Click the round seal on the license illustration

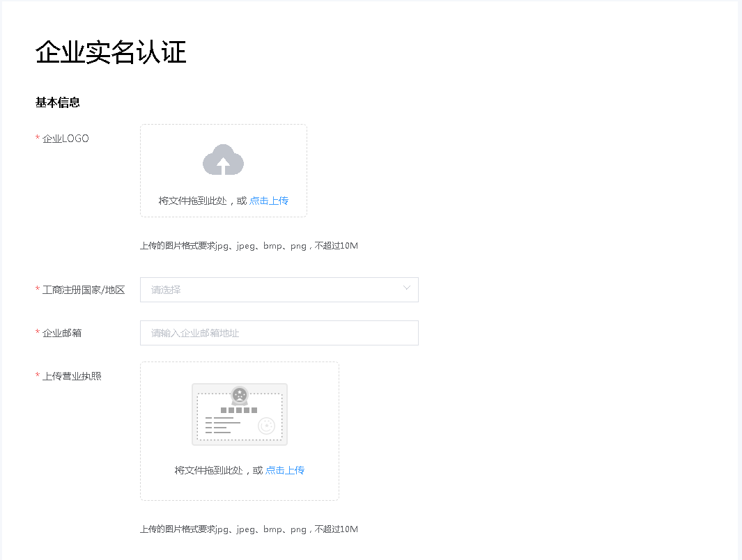tap(266, 426)
